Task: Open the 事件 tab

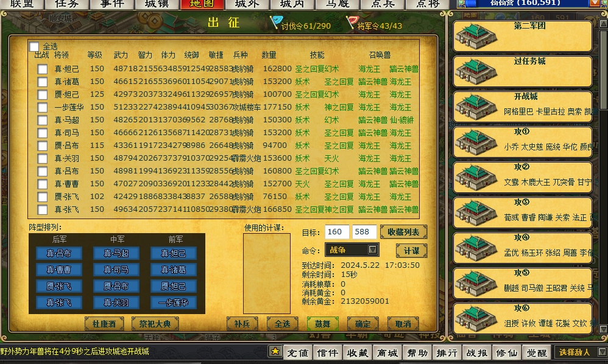Action: (x=111, y=4)
